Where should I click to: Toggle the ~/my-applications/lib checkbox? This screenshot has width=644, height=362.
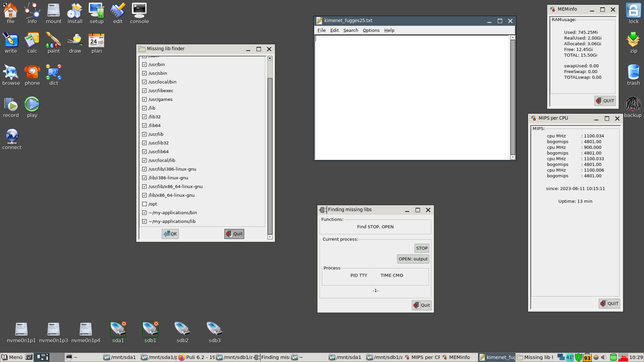pyautogui.click(x=144, y=221)
